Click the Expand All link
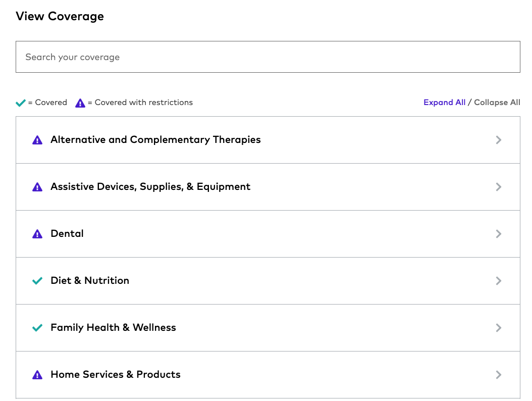Image resolution: width=532 pixels, height=401 pixels. [444, 103]
